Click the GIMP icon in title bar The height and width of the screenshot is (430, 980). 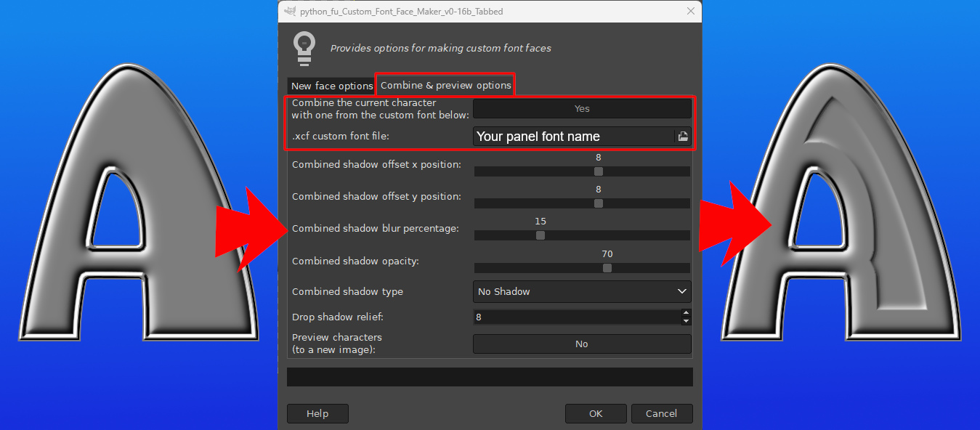click(x=291, y=11)
